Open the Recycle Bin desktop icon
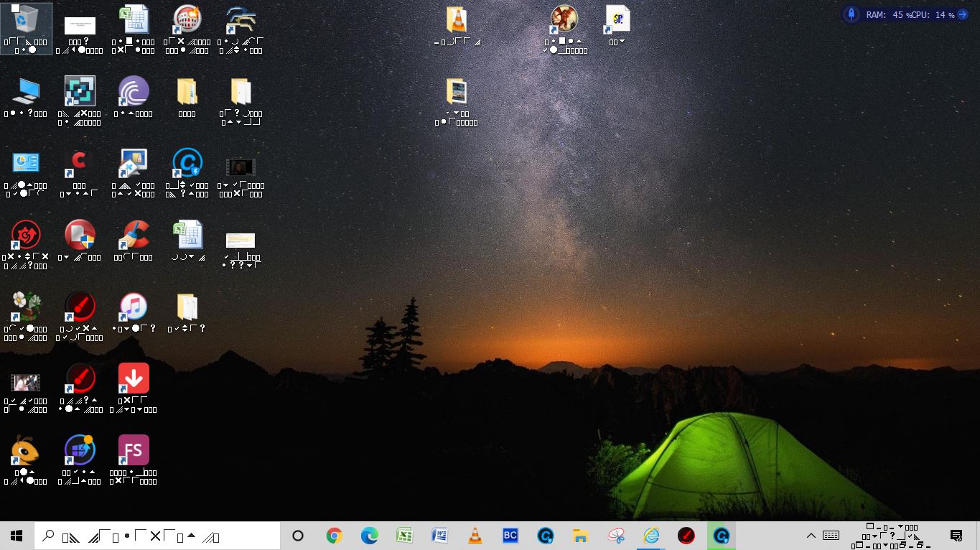The image size is (980, 550). 26,20
